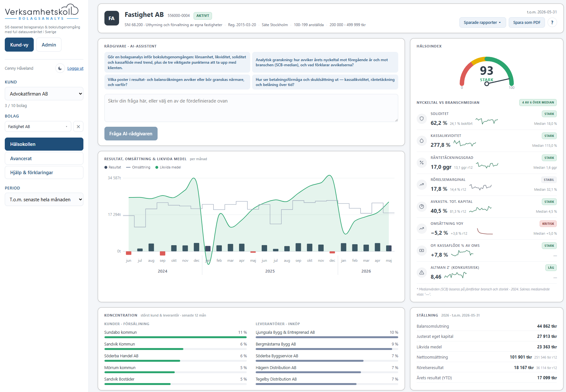Select betalningsförmåga och skuldsättning prompt
This screenshot has height=392, width=566.
tap(325, 82)
